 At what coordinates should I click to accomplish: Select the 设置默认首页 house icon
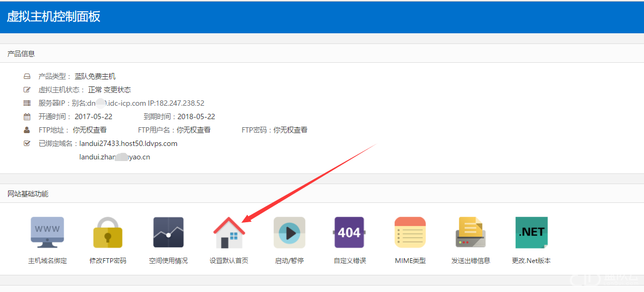(229, 232)
